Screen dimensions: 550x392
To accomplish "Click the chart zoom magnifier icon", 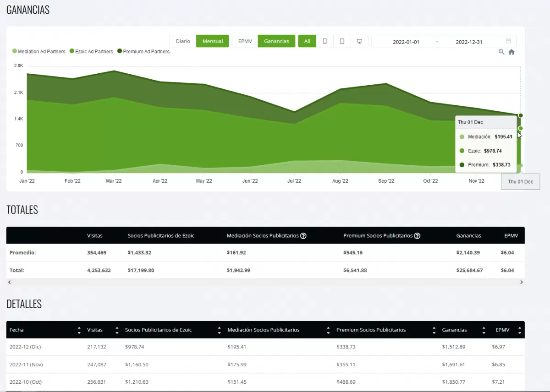I will (501, 52).
